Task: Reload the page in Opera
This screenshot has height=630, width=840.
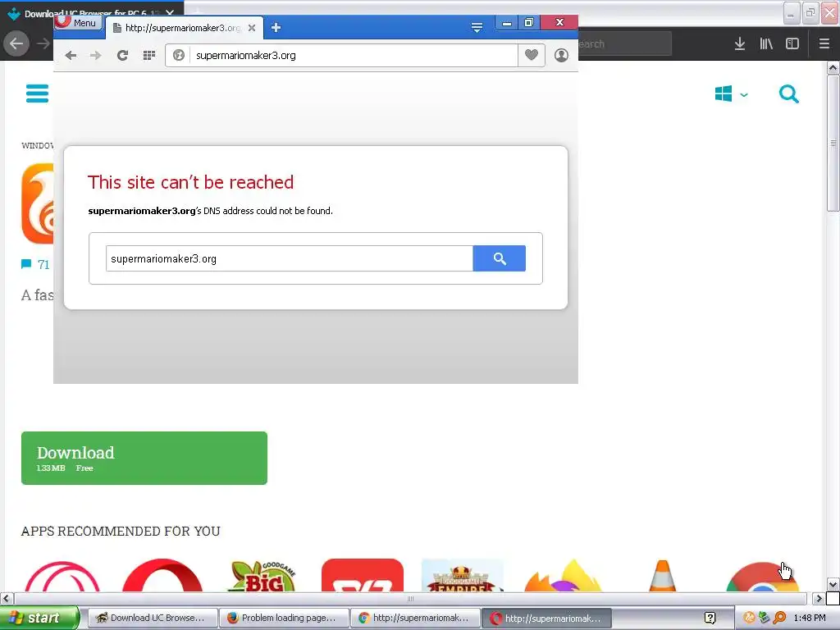Action: (x=123, y=55)
